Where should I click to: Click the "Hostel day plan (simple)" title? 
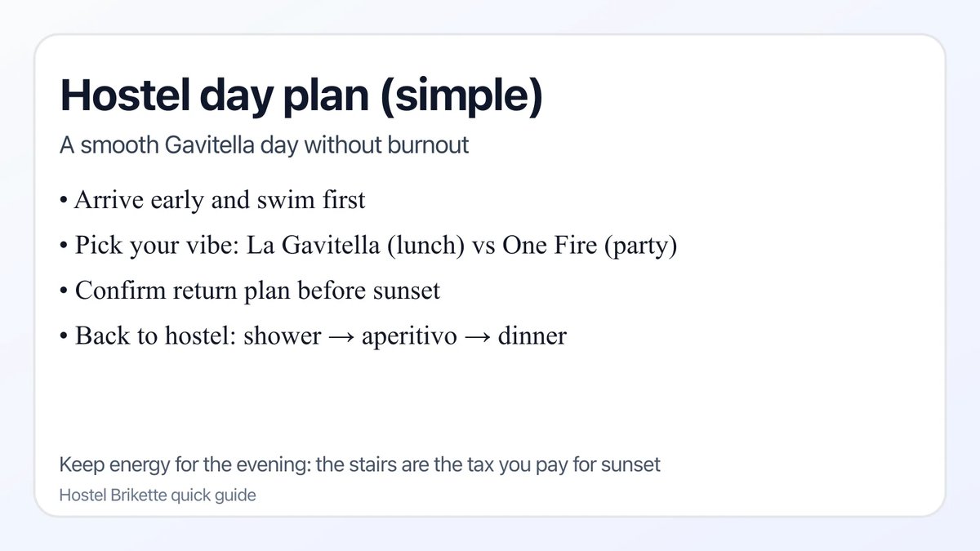point(301,97)
